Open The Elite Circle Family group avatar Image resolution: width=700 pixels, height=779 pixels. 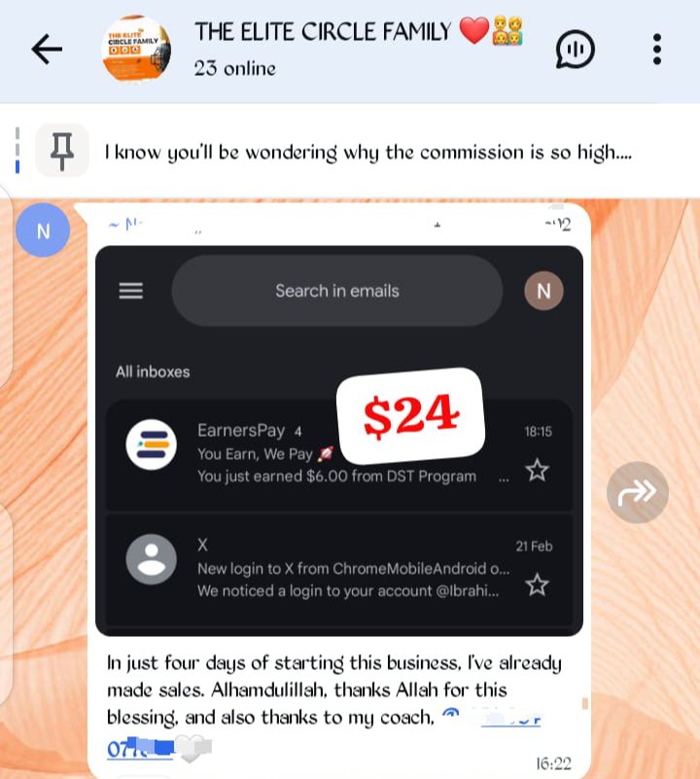pyautogui.click(x=137, y=49)
